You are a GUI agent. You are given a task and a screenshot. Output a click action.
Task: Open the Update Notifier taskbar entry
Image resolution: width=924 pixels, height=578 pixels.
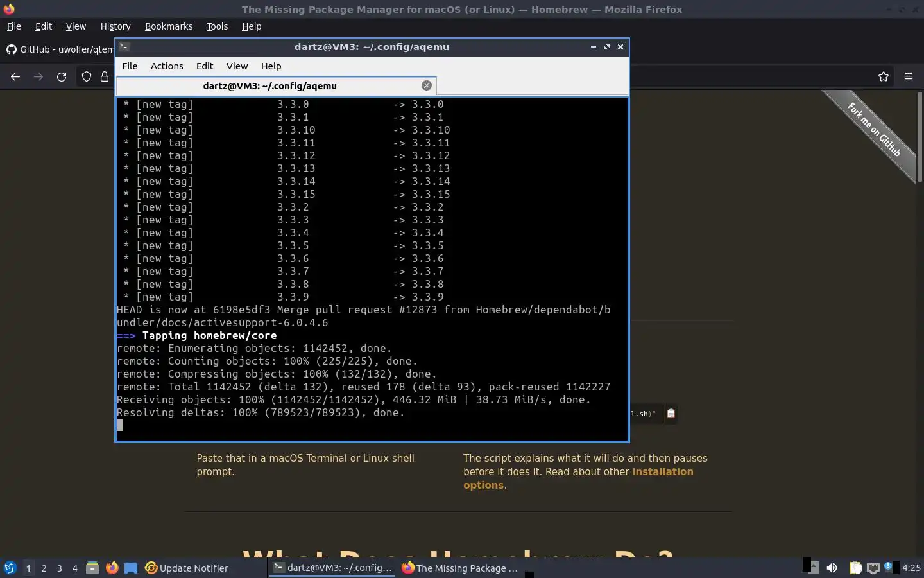[x=187, y=568]
